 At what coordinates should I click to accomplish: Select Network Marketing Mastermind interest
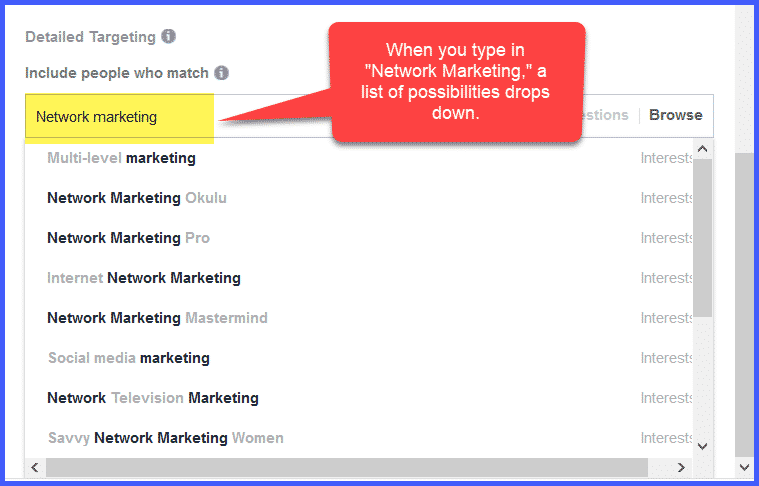(x=157, y=318)
